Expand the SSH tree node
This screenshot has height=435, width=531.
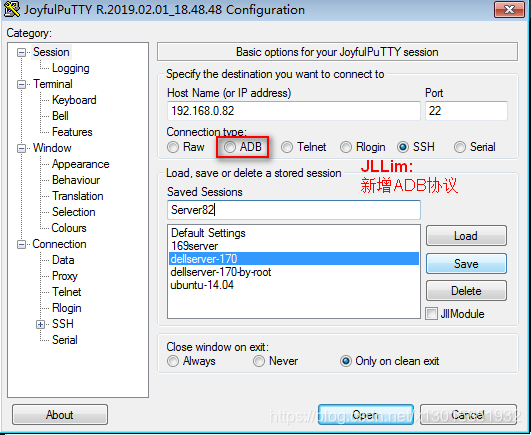pos(40,324)
